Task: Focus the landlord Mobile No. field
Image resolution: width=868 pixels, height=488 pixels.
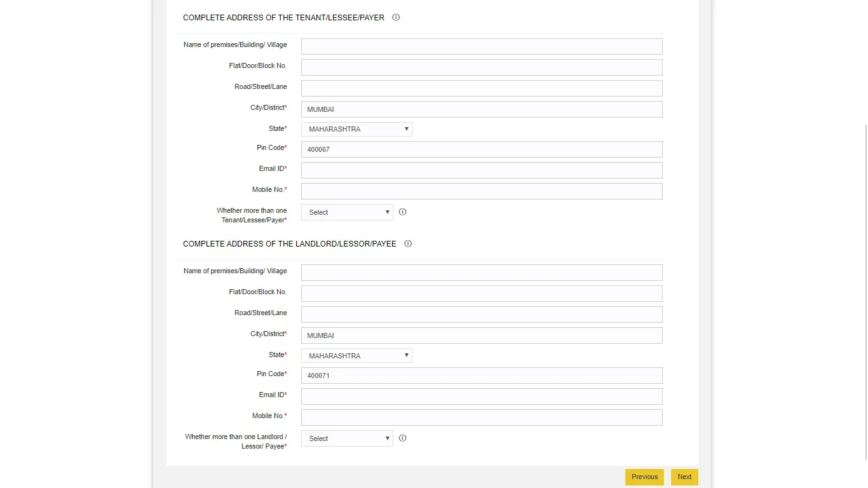Action: coord(482,417)
